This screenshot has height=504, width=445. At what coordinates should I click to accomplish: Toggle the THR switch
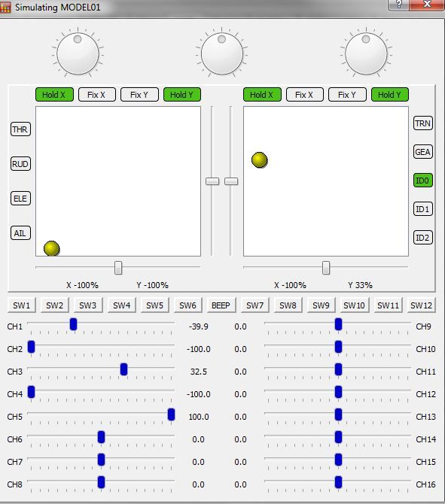20,129
